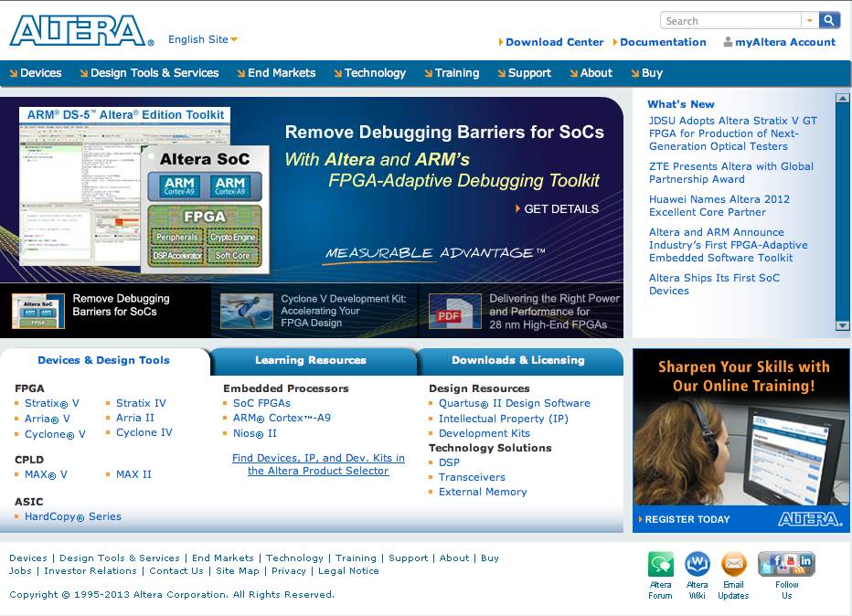Click the What's New scroll down arrow
Image resolution: width=852 pixels, height=616 pixels.
point(842,325)
